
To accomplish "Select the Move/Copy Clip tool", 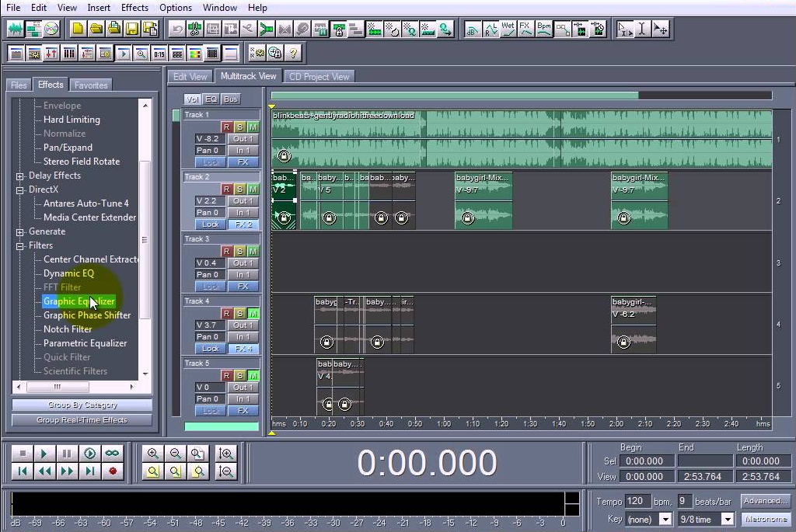I will 661,29.
